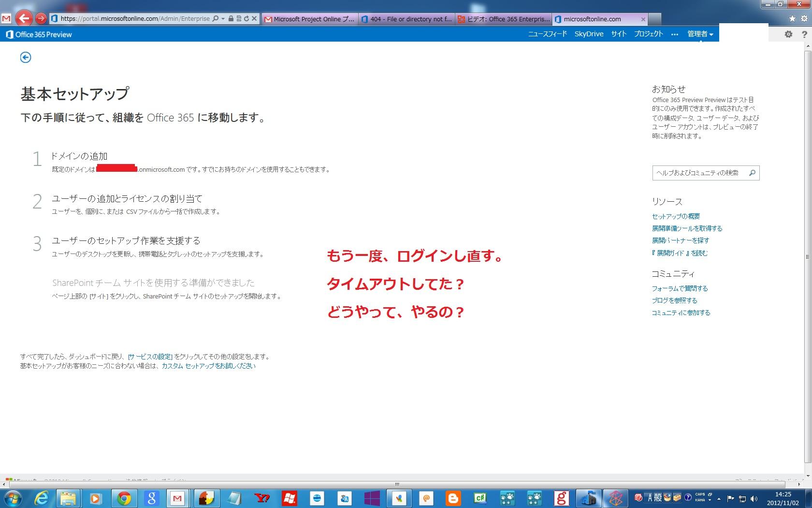Open the more options ellipsis menu
812x508 pixels.
pos(675,34)
